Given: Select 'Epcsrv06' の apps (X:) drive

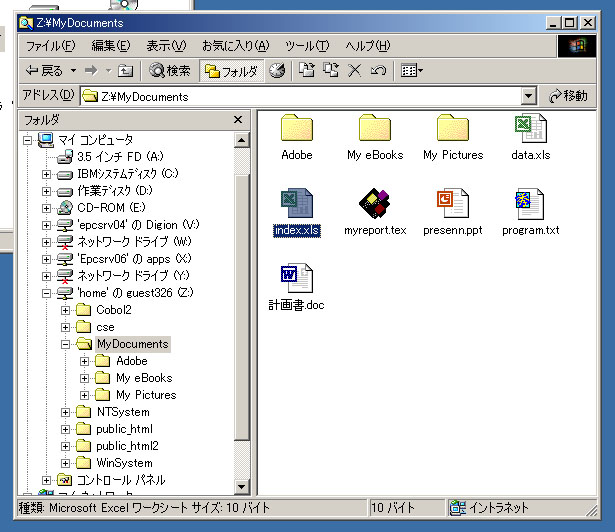Looking at the screenshot, I should coord(134,259).
